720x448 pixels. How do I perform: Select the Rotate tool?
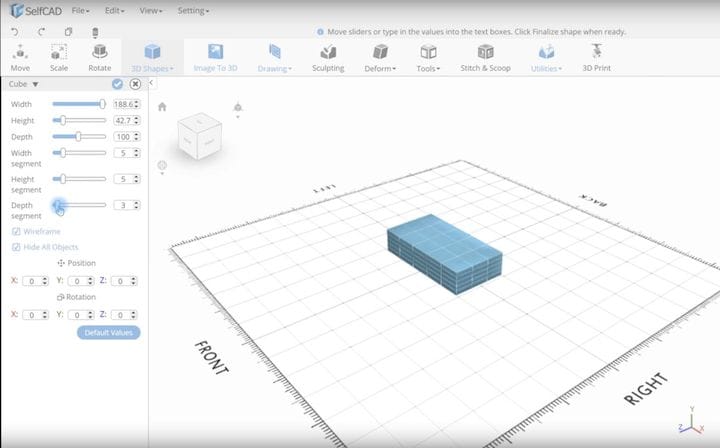[x=99, y=57]
